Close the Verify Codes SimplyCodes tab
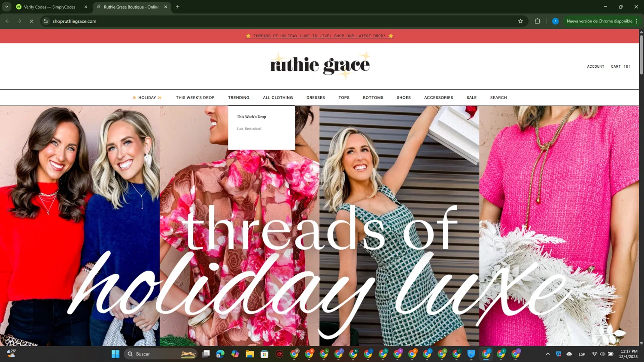The height and width of the screenshot is (362, 644). click(86, 7)
